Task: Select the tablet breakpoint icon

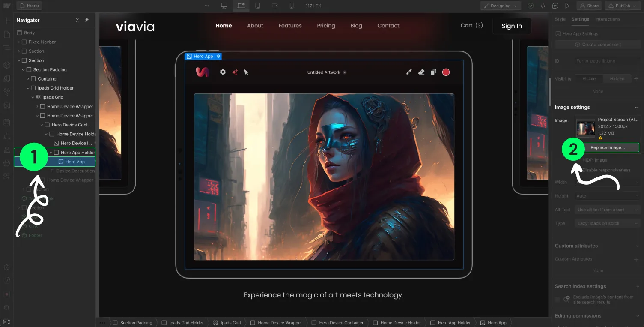Action: click(x=258, y=6)
